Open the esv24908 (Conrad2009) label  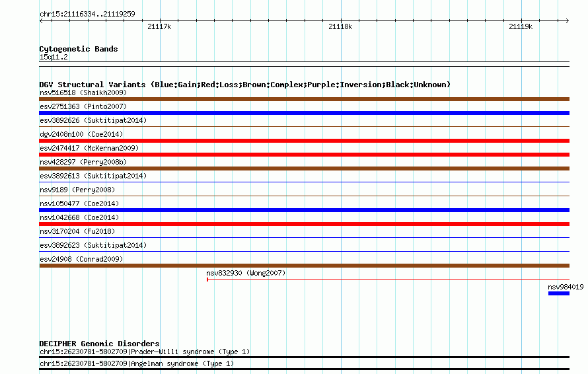[81, 259]
